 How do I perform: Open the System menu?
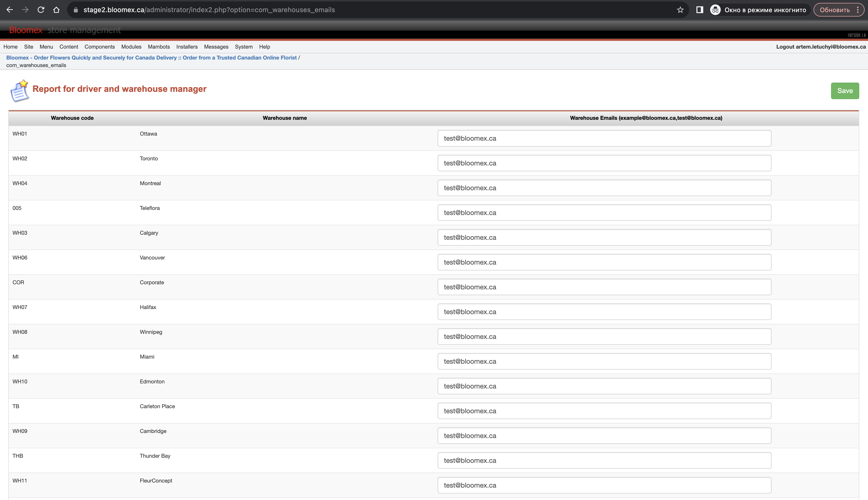tap(243, 47)
